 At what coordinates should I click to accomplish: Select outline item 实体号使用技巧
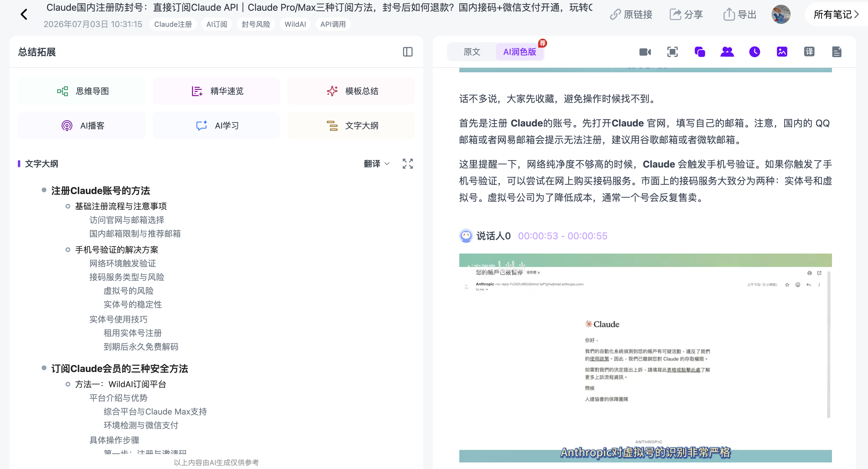[118, 319]
